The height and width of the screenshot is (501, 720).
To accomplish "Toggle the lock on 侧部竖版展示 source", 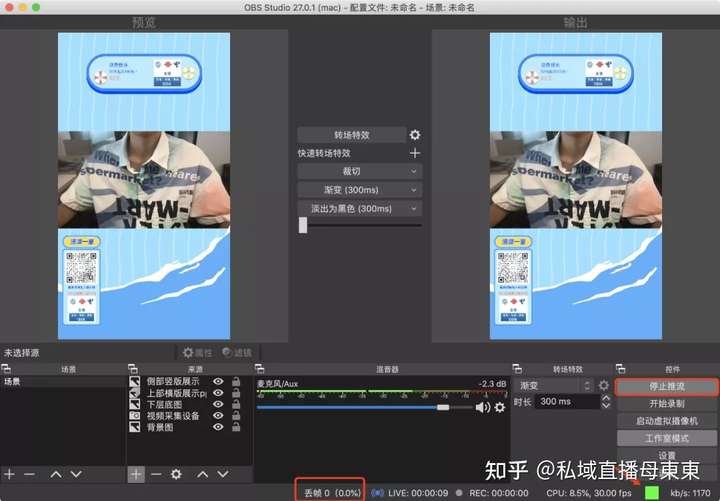I will pyautogui.click(x=236, y=382).
